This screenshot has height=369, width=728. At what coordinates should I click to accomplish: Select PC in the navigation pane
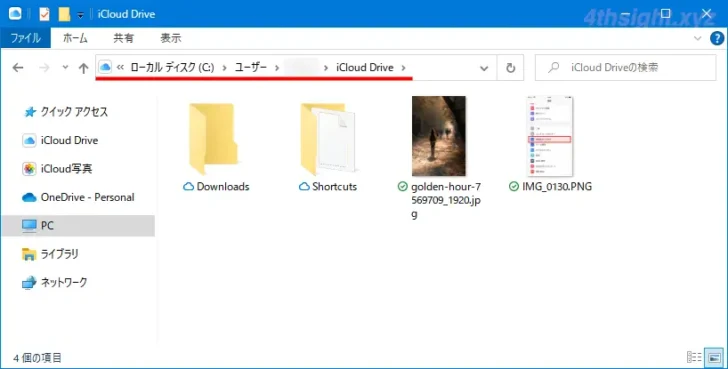pyautogui.click(x=78, y=226)
